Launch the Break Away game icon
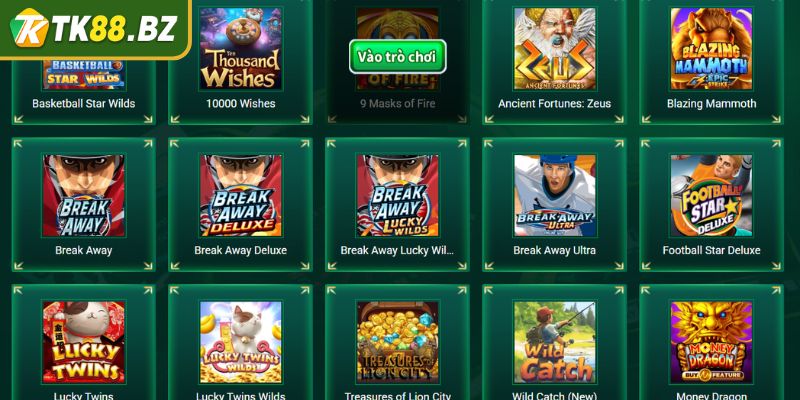The width and height of the screenshot is (800, 400). (84, 195)
